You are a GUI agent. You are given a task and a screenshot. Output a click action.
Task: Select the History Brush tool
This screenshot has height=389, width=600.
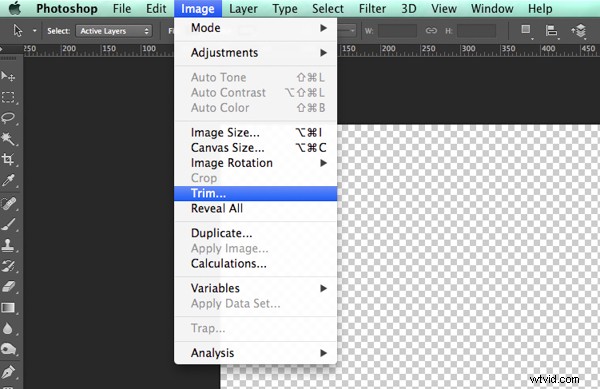click(8, 266)
